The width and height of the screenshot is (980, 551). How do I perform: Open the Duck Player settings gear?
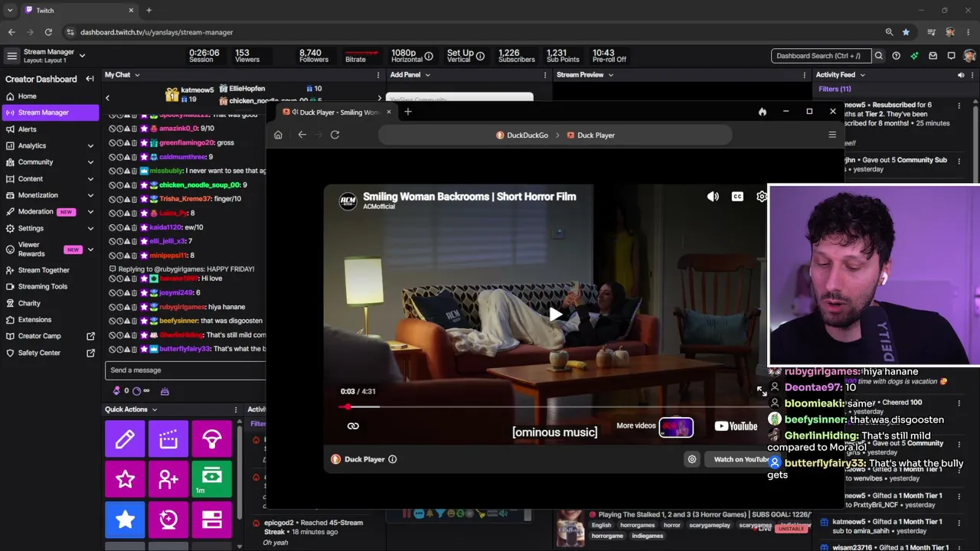coord(692,459)
